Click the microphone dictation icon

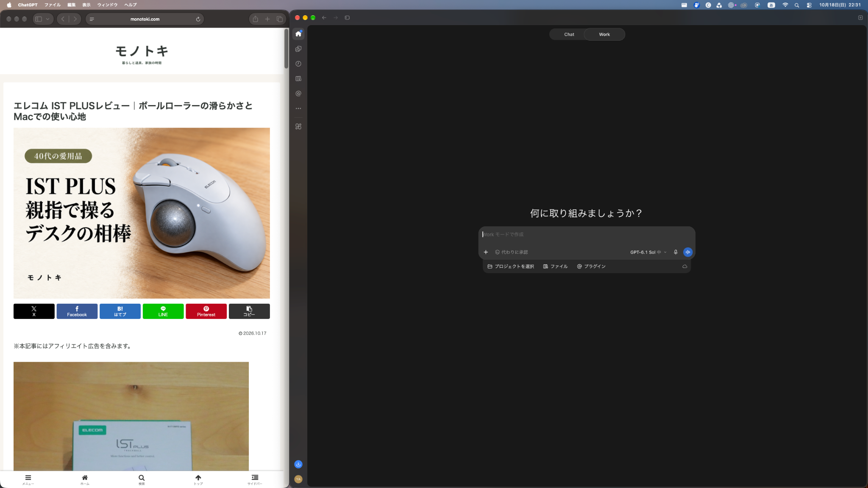[676, 252]
